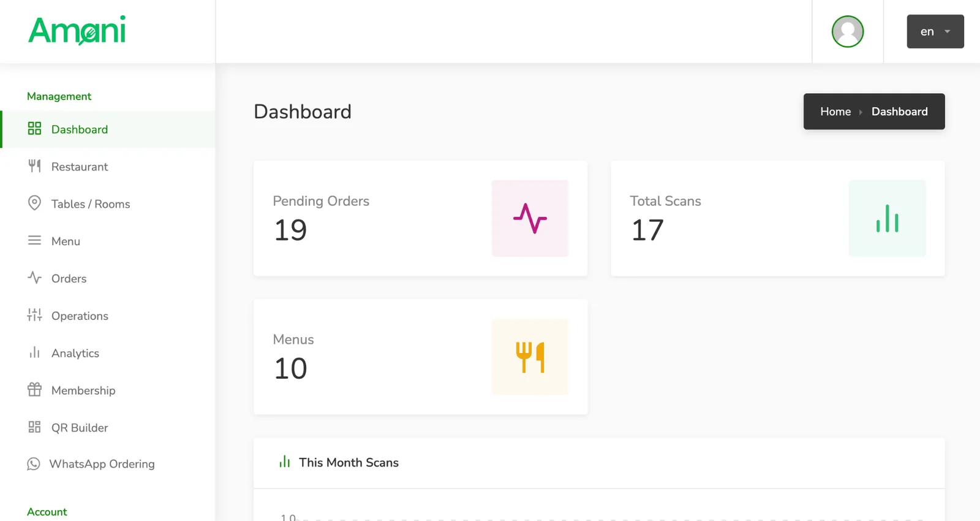Click the yellow Menus utensils icon
This screenshot has height=521, width=980.
530,357
